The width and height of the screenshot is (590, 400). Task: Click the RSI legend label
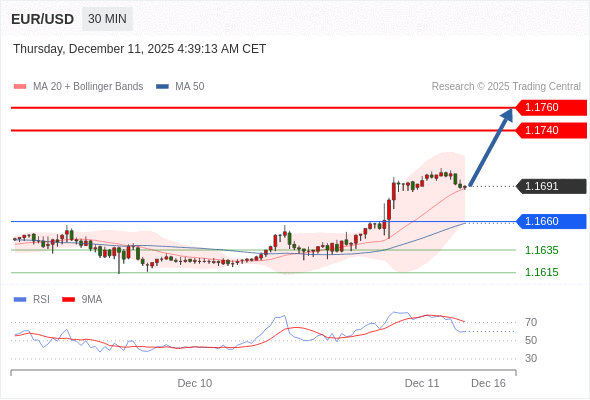pos(41,300)
